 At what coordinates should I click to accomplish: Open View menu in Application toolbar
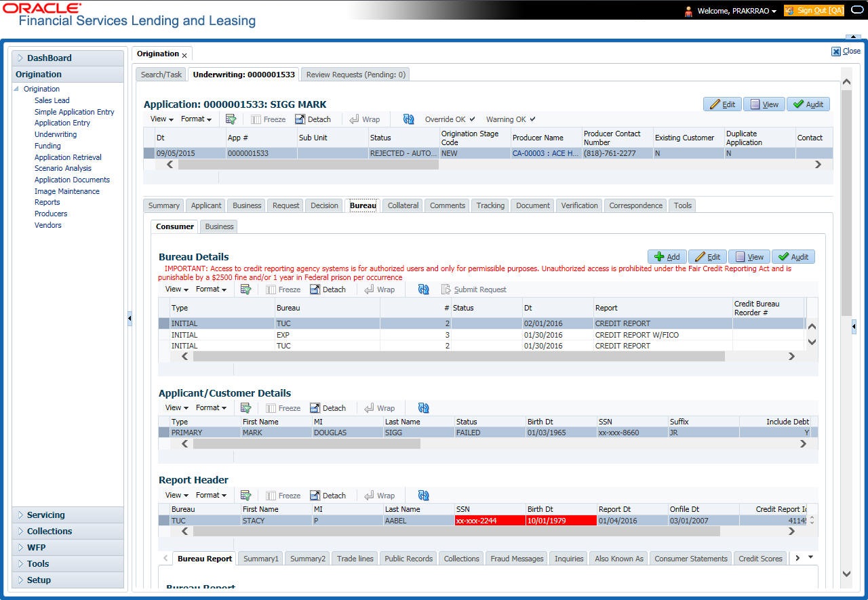pos(161,119)
